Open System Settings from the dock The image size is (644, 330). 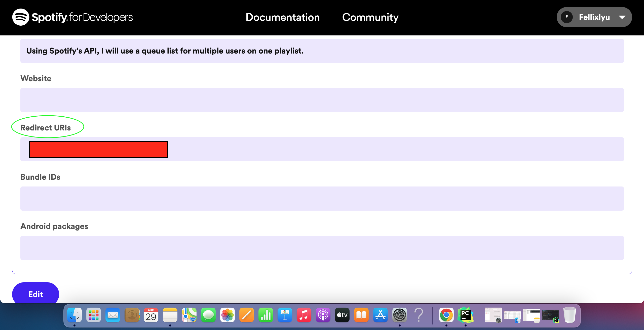point(400,315)
